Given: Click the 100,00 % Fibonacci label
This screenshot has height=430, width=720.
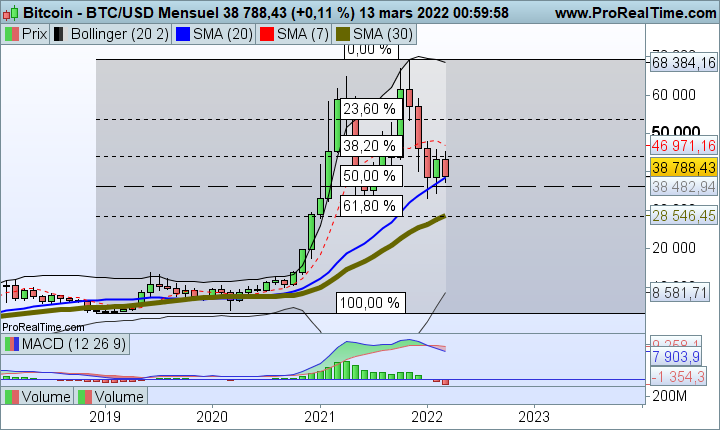Looking at the screenshot, I should click(x=371, y=303).
